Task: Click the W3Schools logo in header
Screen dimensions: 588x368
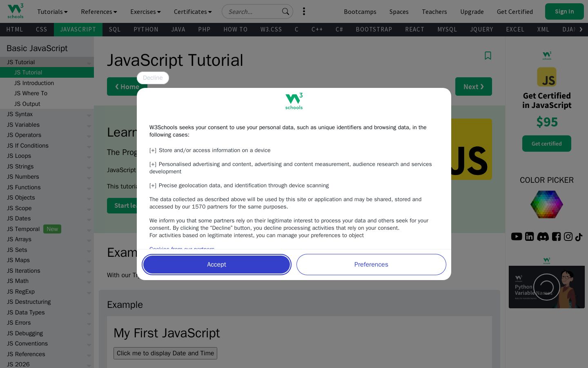Action: 16,11
